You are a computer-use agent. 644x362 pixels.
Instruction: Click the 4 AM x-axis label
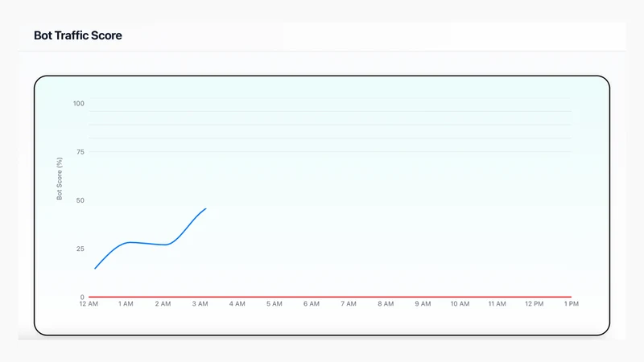click(237, 304)
